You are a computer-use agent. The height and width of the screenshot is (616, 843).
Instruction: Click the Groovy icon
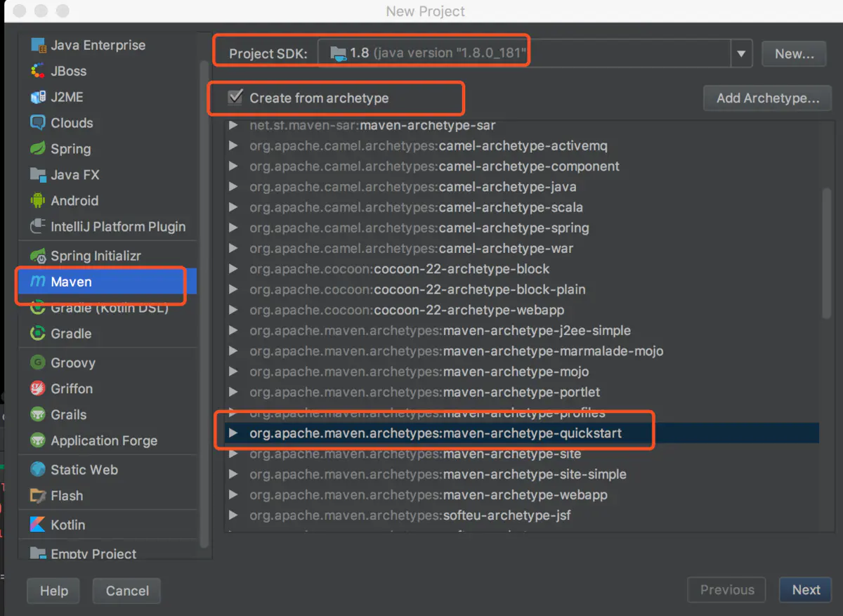[38, 362]
